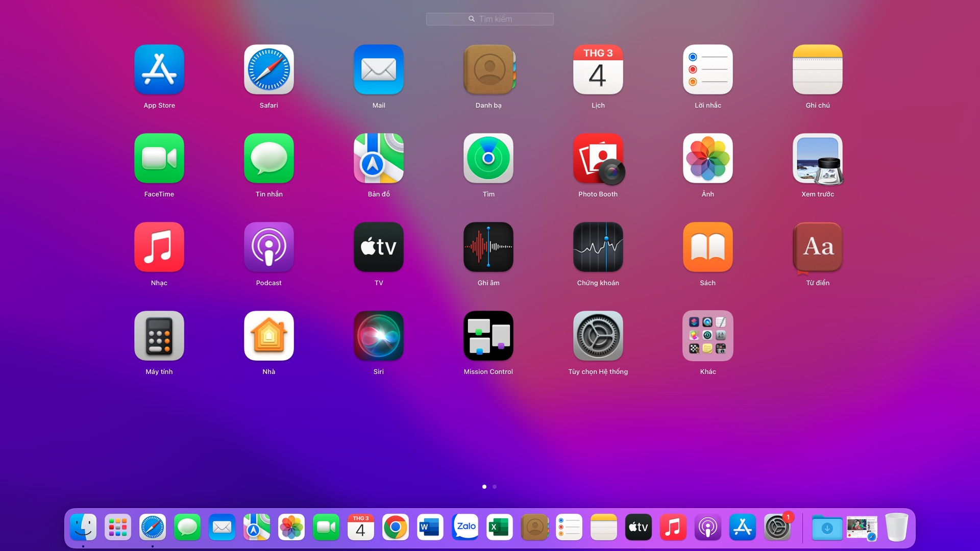Click minimized Safari window thumbnail in Dock
The height and width of the screenshot is (551, 980).
click(x=862, y=528)
